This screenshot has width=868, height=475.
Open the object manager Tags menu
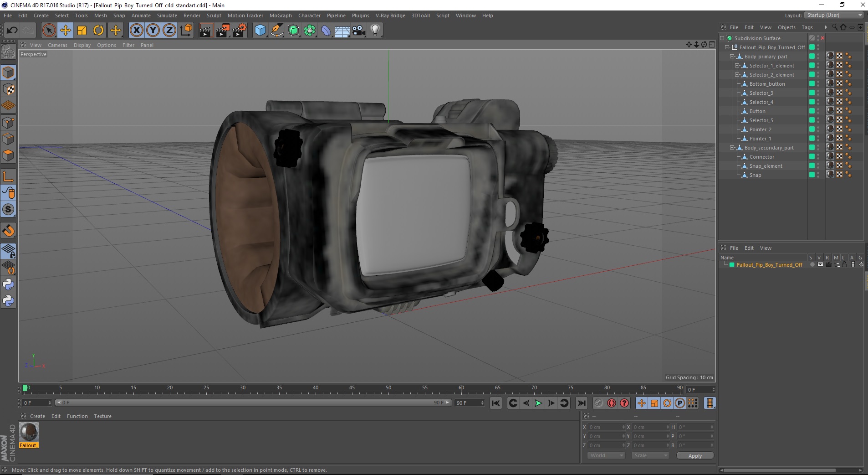(x=807, y=27)
